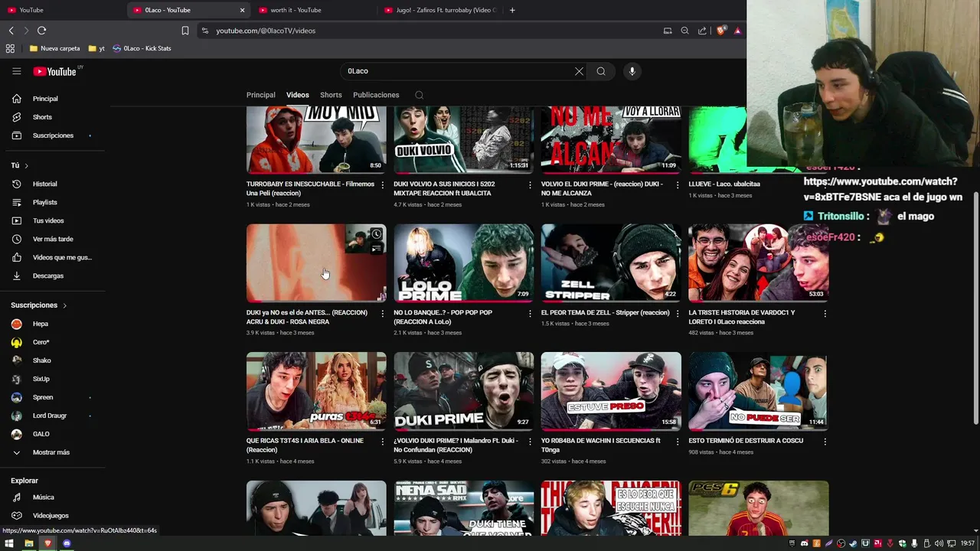Open Principal in the sidebar
The height and width of the screenshot is (551, 980).
pos(45,99)
